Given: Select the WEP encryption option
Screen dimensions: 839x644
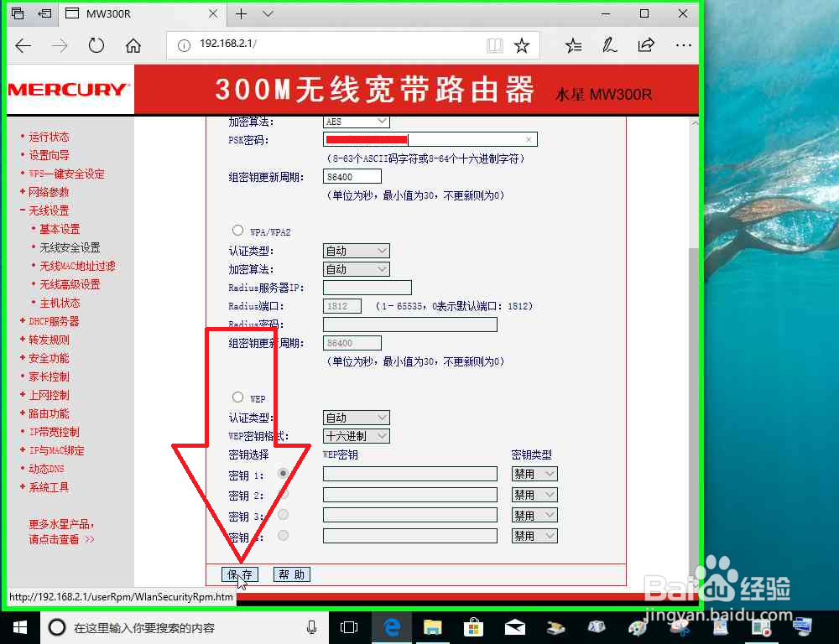Looking at the screenshot, I should point(237,397).
